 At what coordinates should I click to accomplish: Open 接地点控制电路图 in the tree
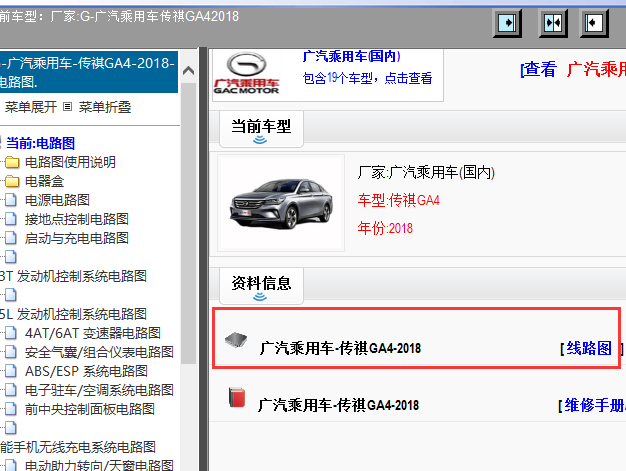click(77, 219)
